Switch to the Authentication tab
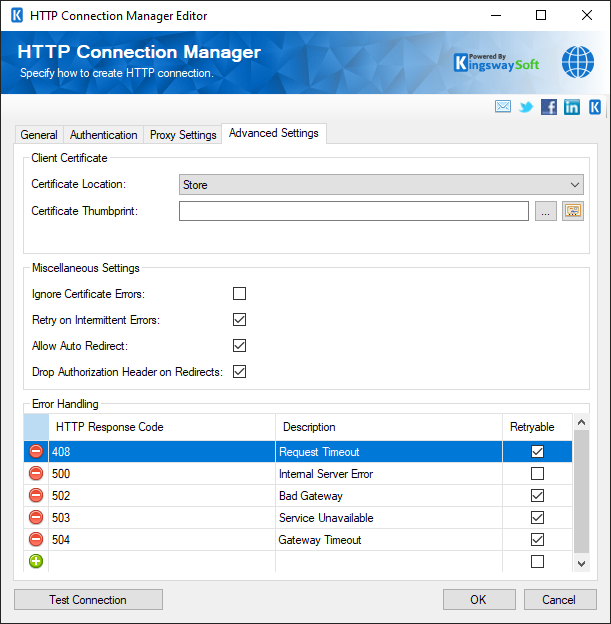611x624 pixels. [x=104, y=135]
